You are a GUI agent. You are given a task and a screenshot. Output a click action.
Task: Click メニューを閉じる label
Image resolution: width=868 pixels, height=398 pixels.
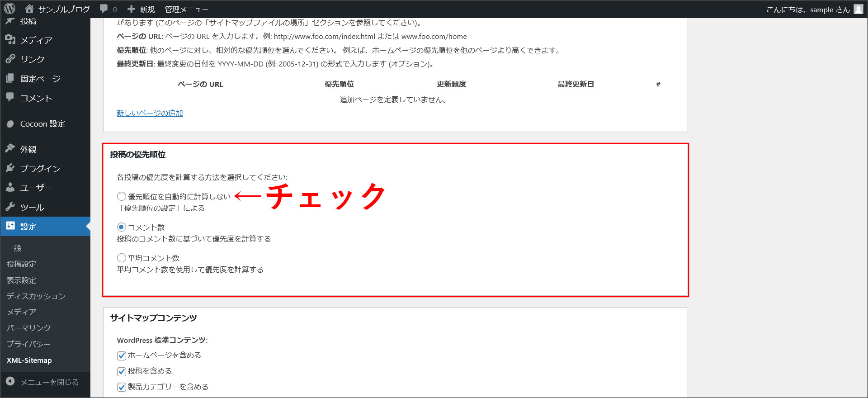click(49, 382)
